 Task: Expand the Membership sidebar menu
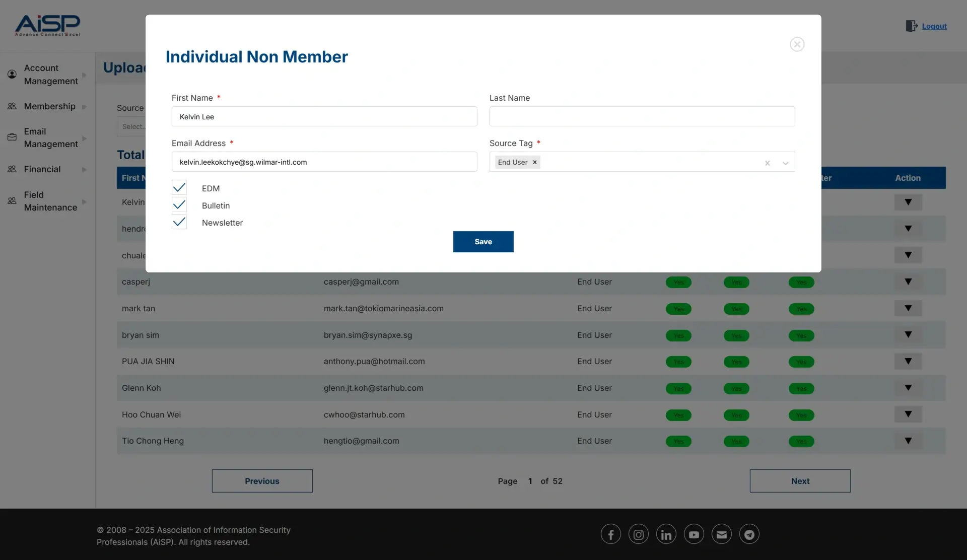click(49, 106)
